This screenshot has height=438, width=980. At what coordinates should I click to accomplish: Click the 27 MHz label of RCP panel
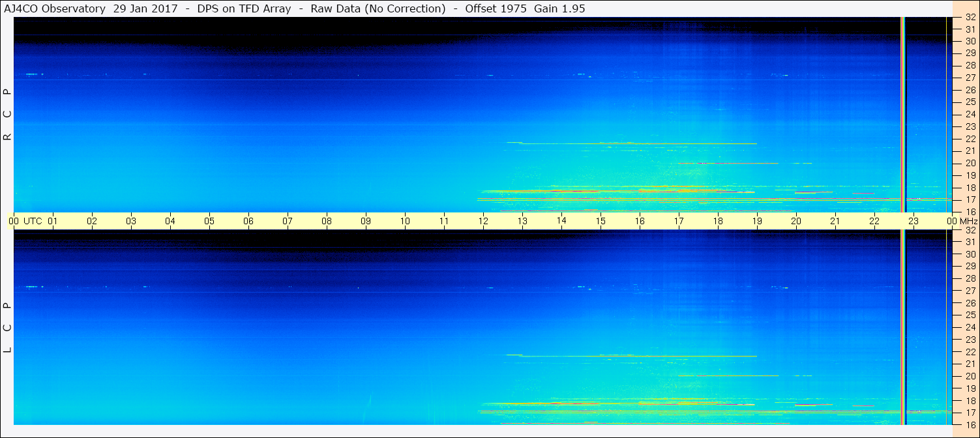(970, 78)
